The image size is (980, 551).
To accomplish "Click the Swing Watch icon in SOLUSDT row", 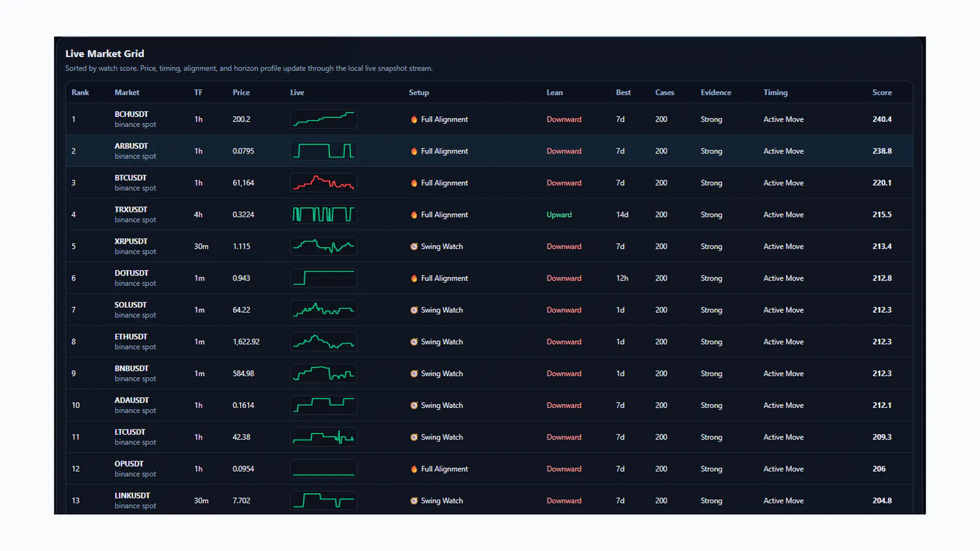I will coord(414,310).
